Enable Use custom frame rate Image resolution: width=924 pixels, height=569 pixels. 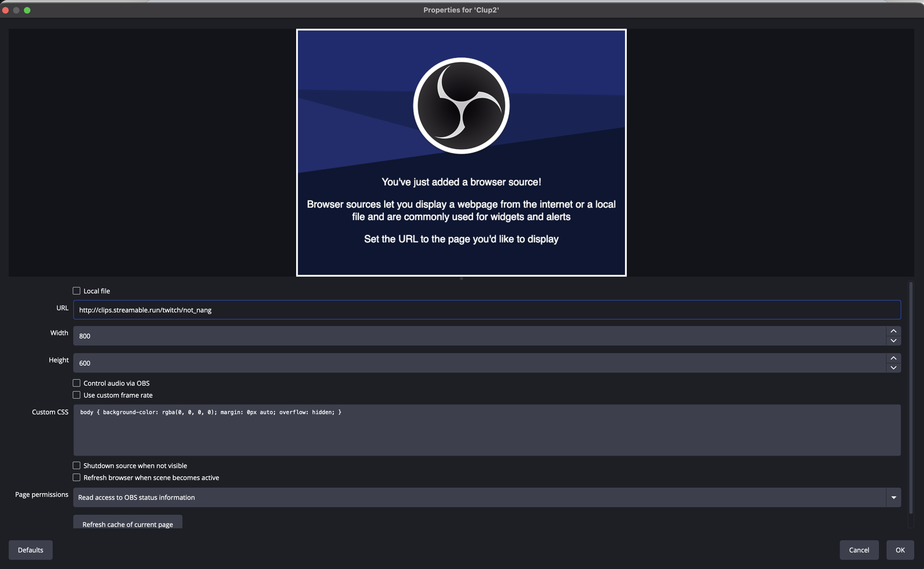click(x=77, y=395)
